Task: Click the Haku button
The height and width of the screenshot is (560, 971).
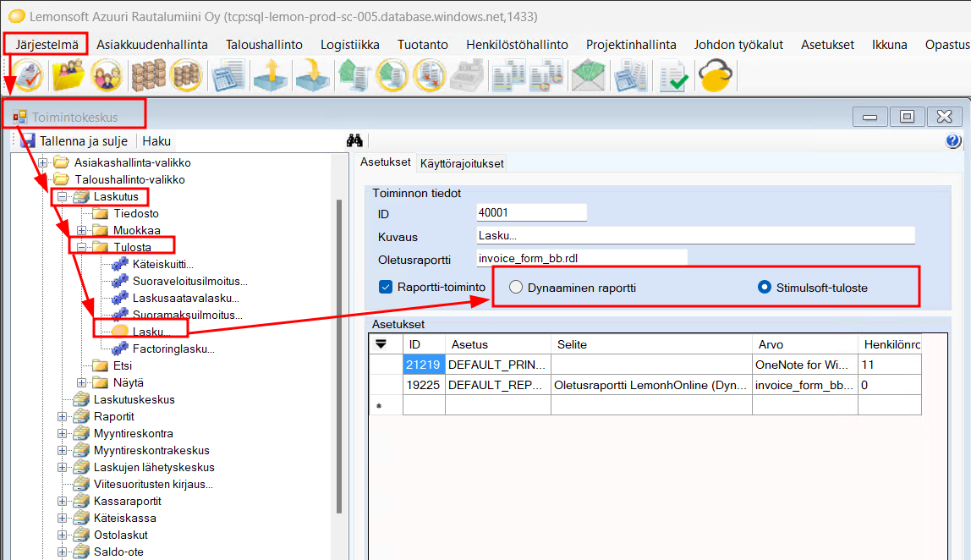Action: coord(156,141)
